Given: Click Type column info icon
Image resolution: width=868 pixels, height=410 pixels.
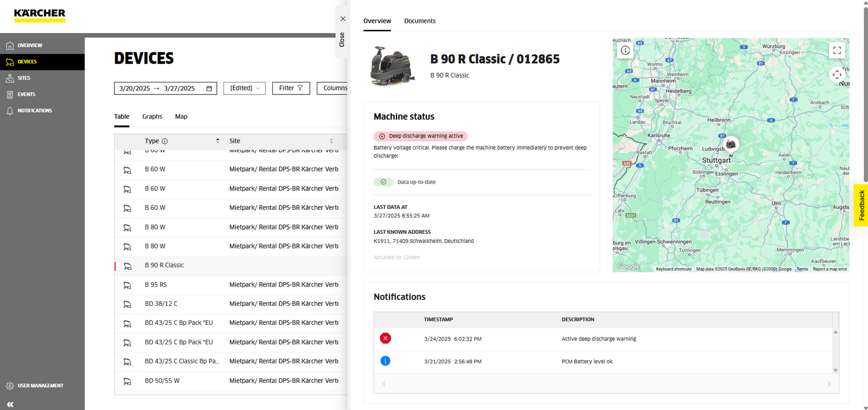Looking at the screenshot, I should pos(165,141).
